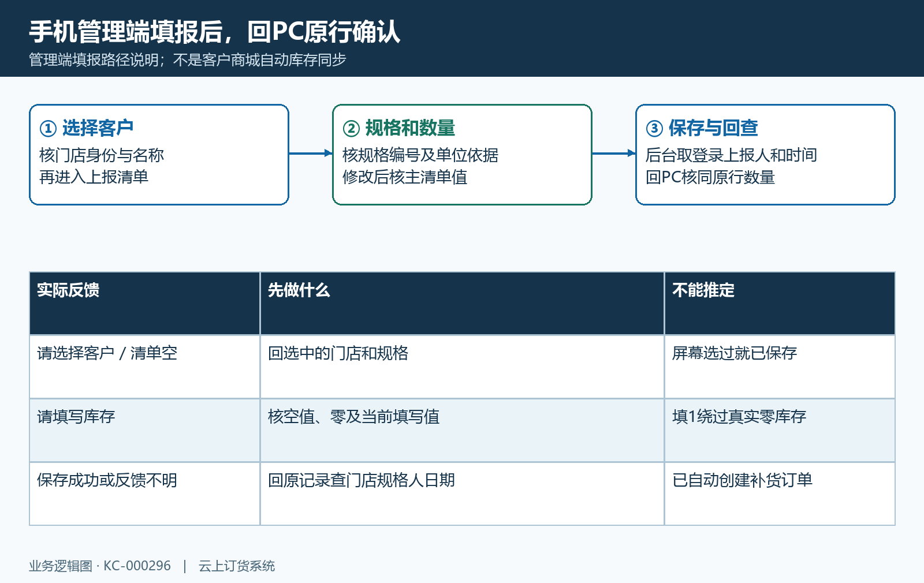The image size is (924, 583).
Task: Click the line '核规格编号及单位依据'
Action: [x=420, y=155]
